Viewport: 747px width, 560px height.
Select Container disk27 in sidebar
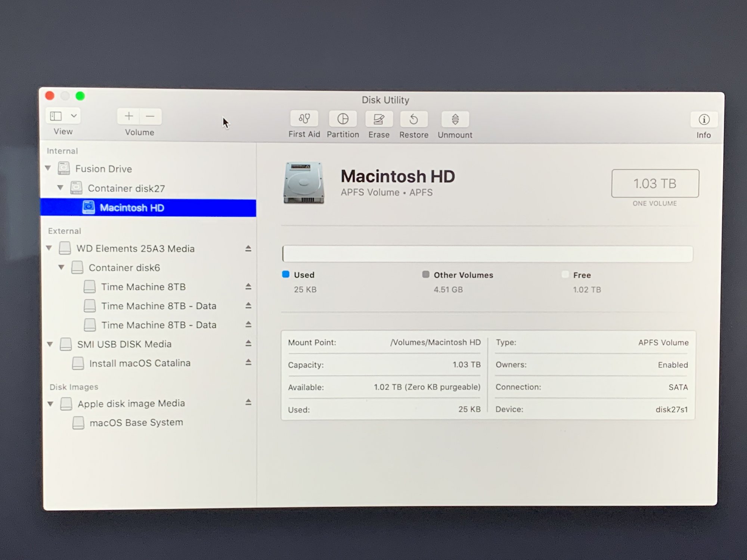126,188
